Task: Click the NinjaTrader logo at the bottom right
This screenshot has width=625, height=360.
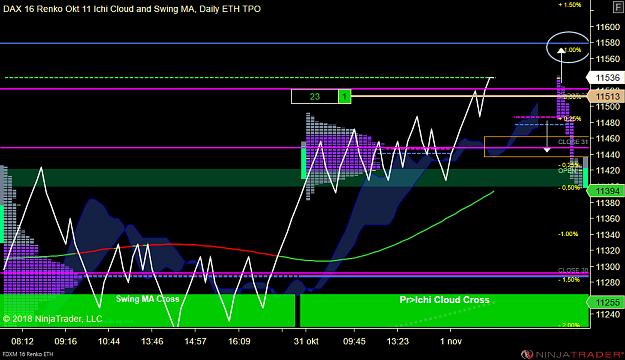Action: pos(572,354)
